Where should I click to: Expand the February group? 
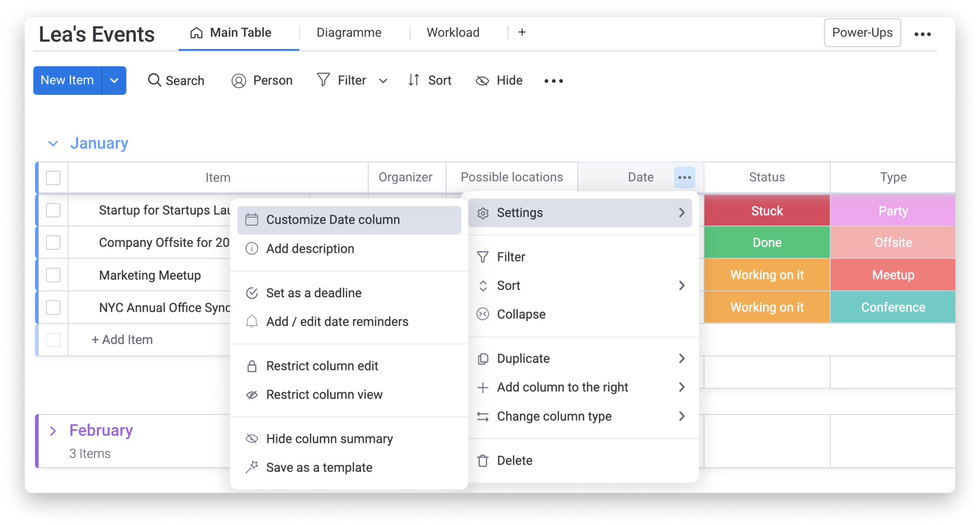(x=53, y=431)
